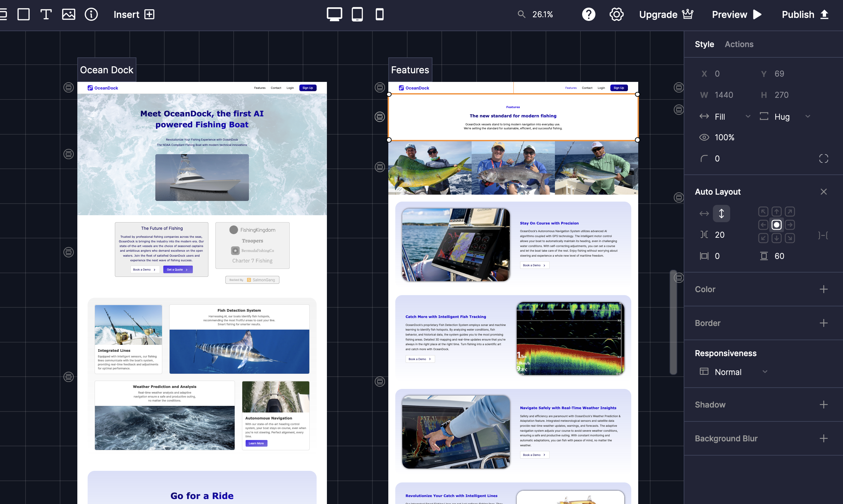The height and width of the screenshot is (504, 843).
Task: Click Features nav link on Ocean Dock page
Action: point(260,88)
